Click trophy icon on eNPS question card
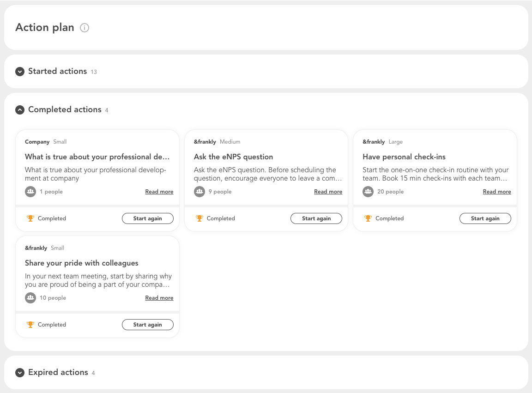The width and height of the screenshot is (532, 393). tap(199, 218)
